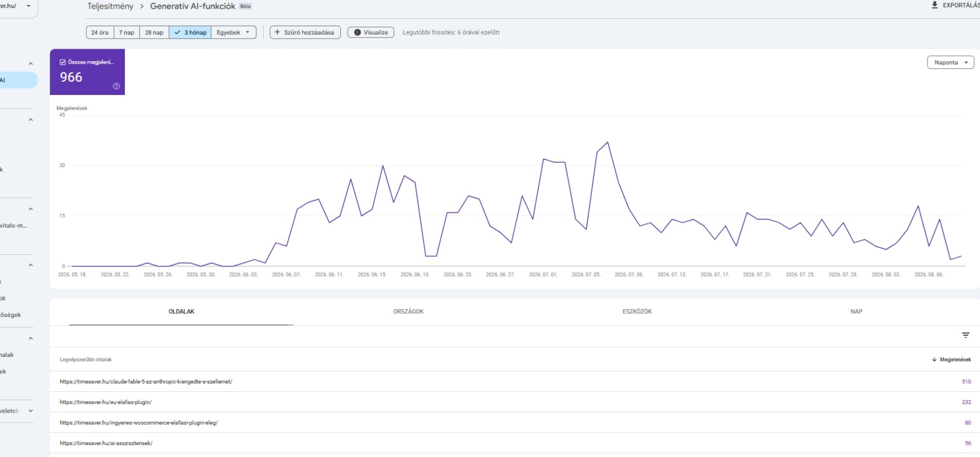This screenshot has width=980, height=457.
Task: Switch to the NAP tab
Action: coord(856,312)
